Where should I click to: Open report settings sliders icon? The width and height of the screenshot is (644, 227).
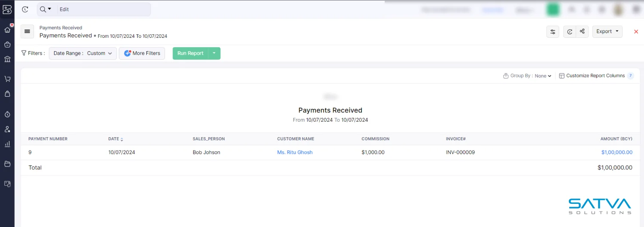[553, 31]
